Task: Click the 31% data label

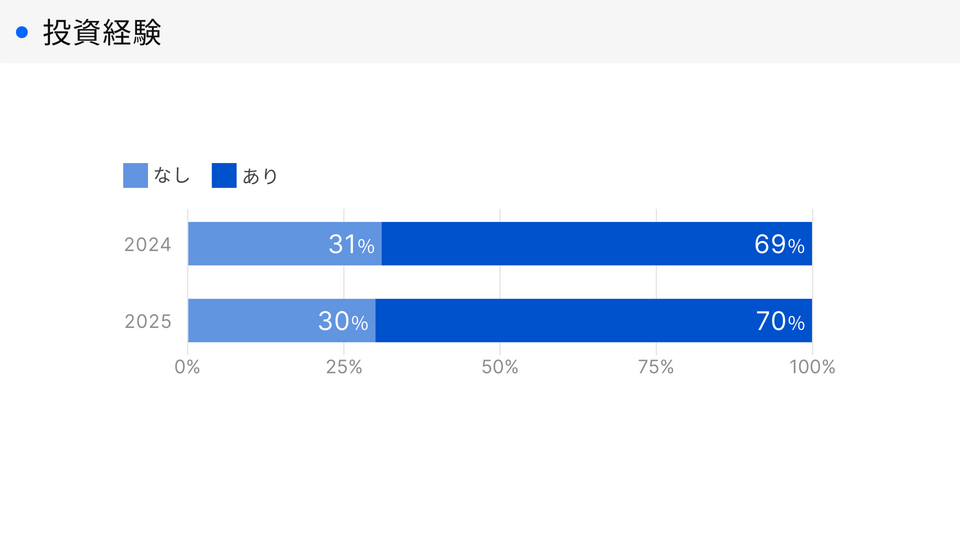Action: (x=351, y=245)
